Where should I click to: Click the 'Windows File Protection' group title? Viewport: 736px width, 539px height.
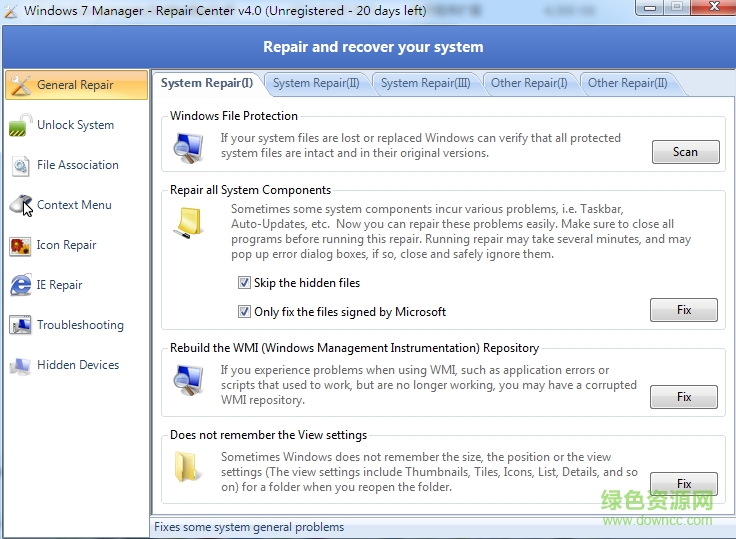[234, 116]
